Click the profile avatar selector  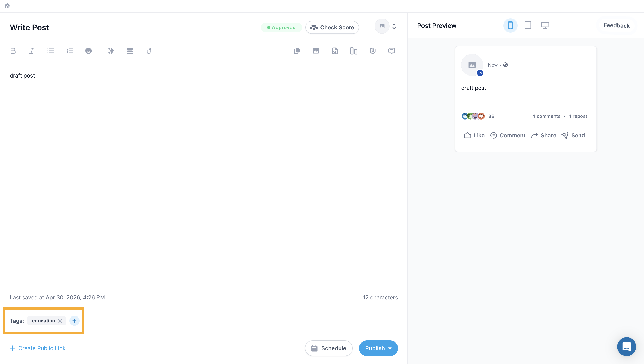(x=382, y=26)
